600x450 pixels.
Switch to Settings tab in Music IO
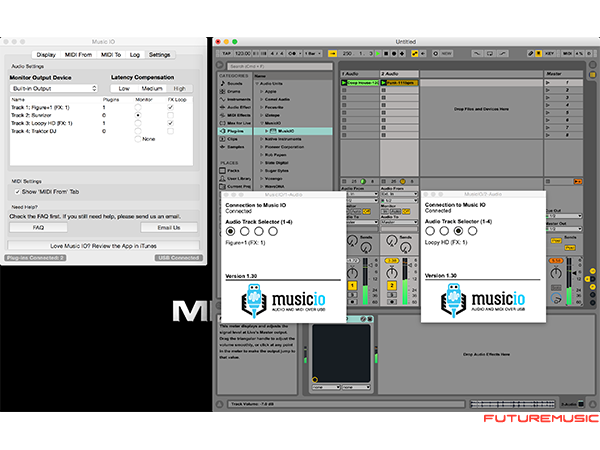click(x=160, y=55)
